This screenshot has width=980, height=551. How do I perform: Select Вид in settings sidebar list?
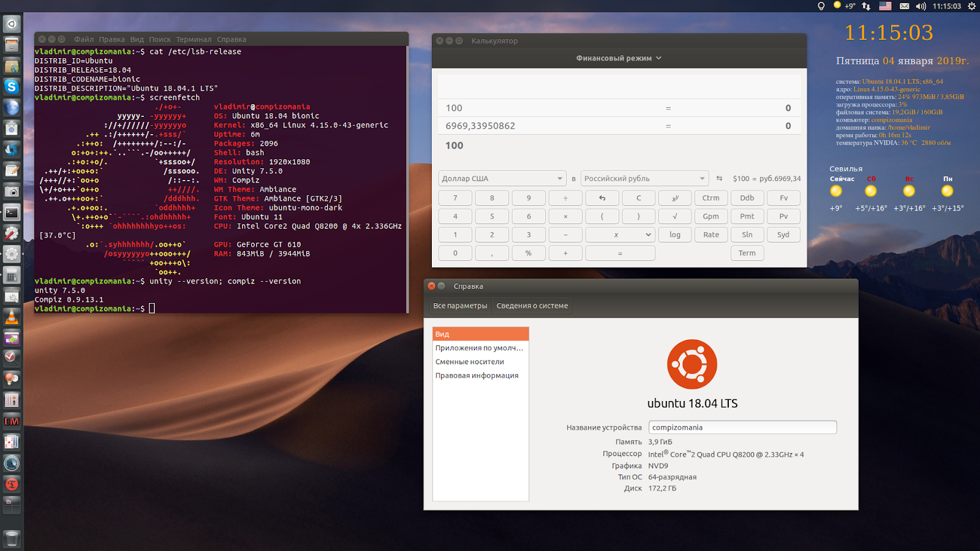pyautogui.click(x=481, y=334)
